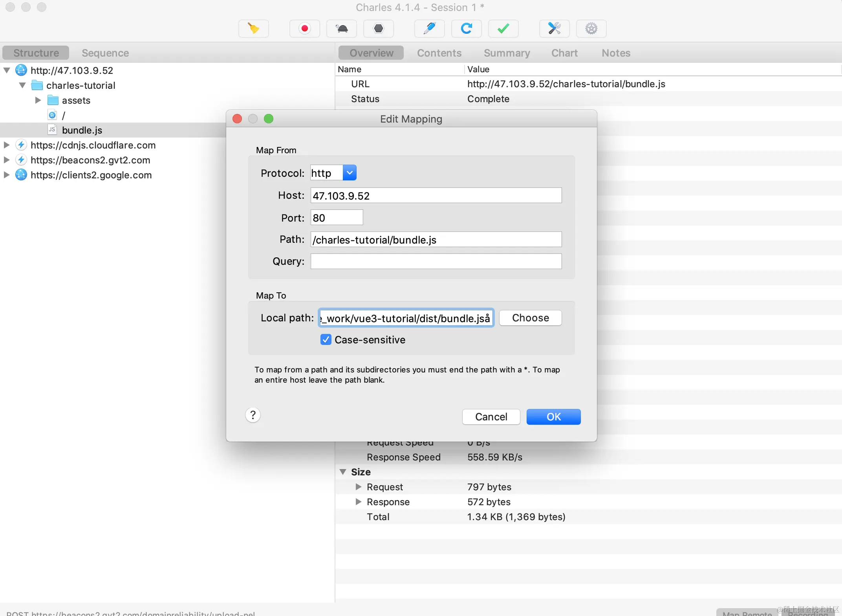The width and height of the screenshot is (842, 616).
Task: Expand the cdnjs.cloudflare.com host node
Action: 7,145
